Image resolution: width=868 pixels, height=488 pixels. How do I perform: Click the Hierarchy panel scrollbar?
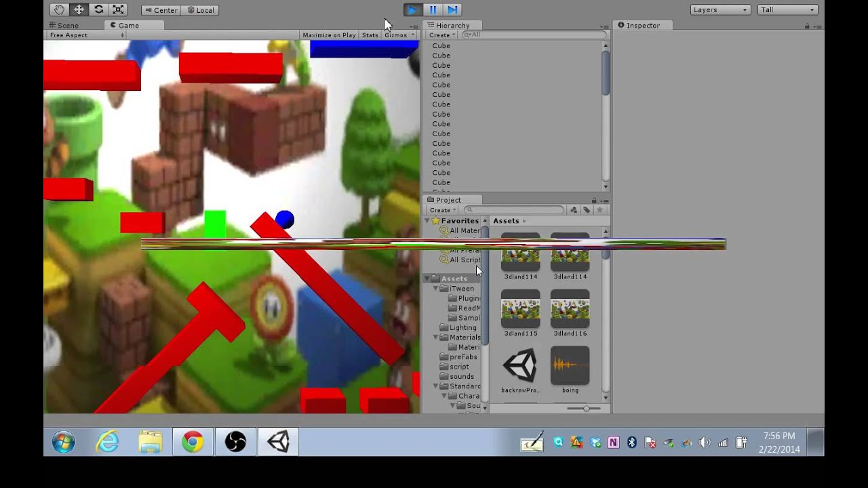tap(606, 73)
